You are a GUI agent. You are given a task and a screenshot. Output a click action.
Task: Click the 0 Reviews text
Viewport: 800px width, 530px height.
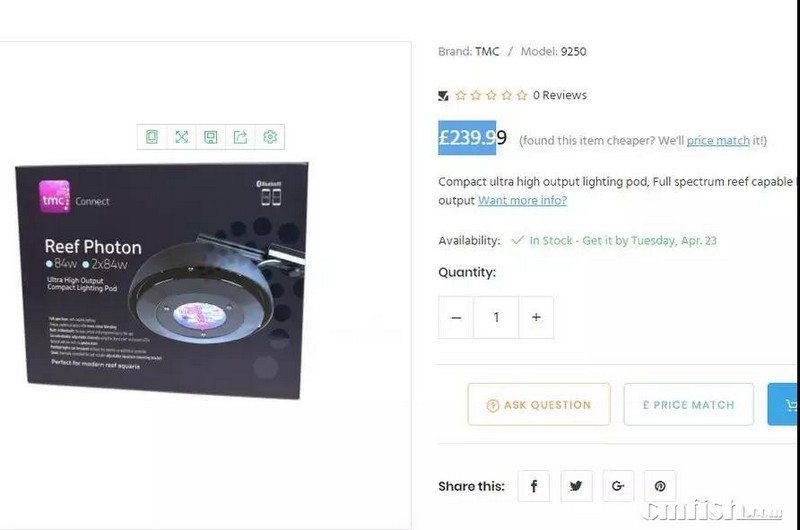coord(560,95)
